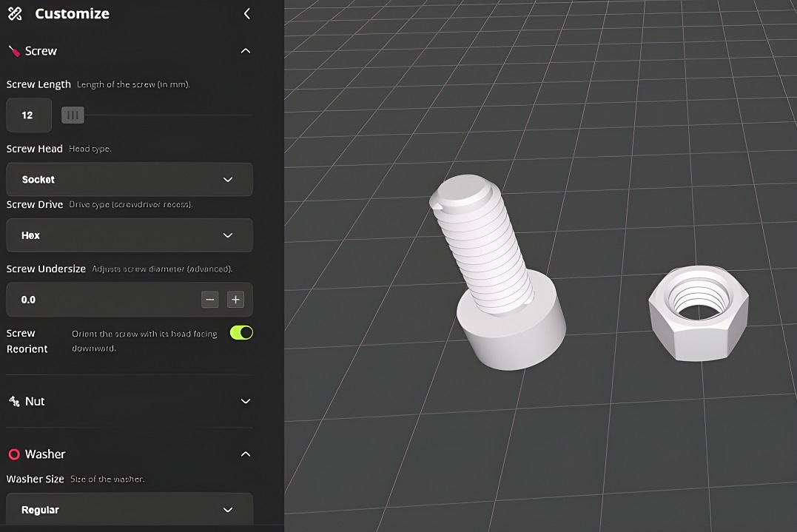Click the Customize tools icon
This screenshot has height=532, width=797.
pos(15,14)
